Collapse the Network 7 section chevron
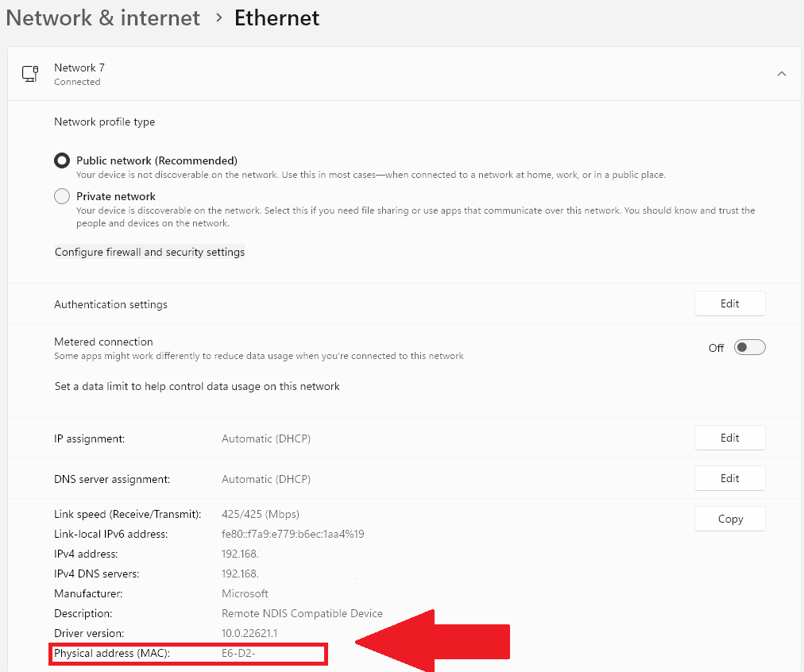 click(x=781, y=73)
